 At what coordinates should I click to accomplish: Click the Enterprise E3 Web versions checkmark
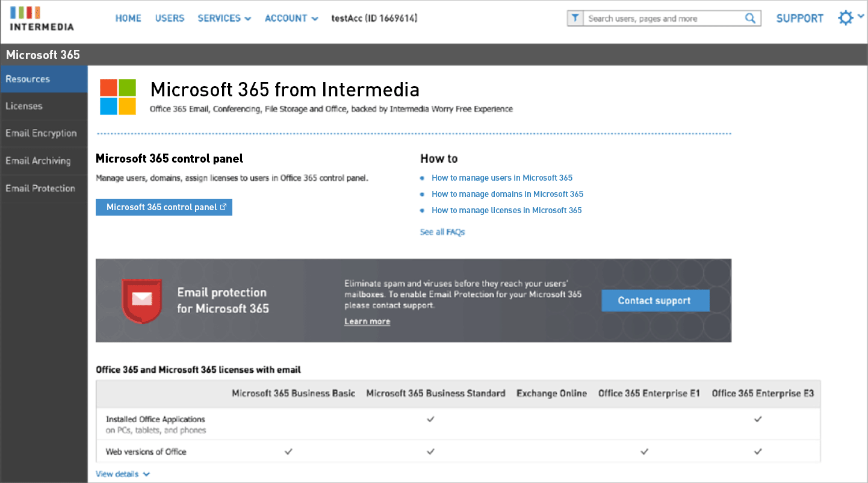(x=758, y=451)
